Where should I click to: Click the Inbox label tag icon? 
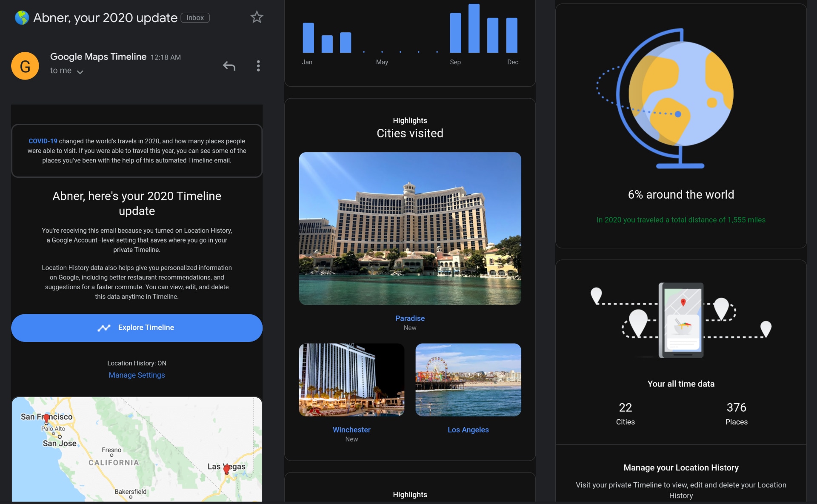click(x=195, y=16)
